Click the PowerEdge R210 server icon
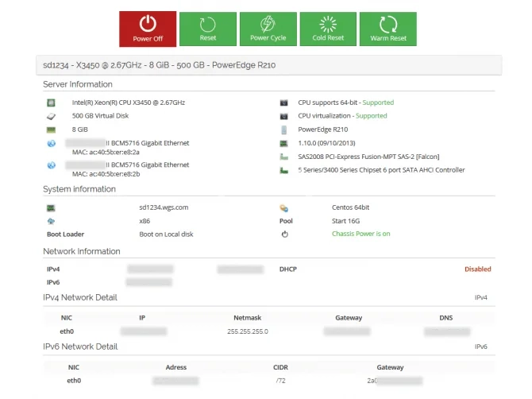Image resolution: width=532 pixels, height=399 pixels. 283,129
